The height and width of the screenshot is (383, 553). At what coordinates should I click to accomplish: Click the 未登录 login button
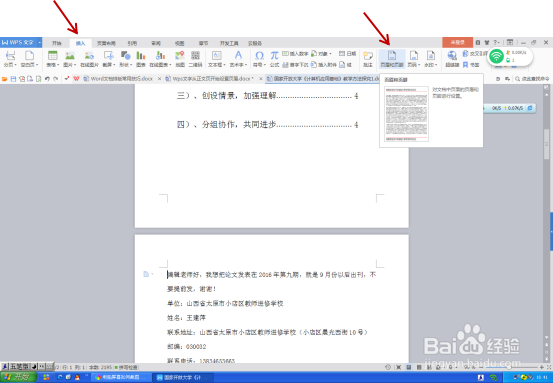click(457, 42)
